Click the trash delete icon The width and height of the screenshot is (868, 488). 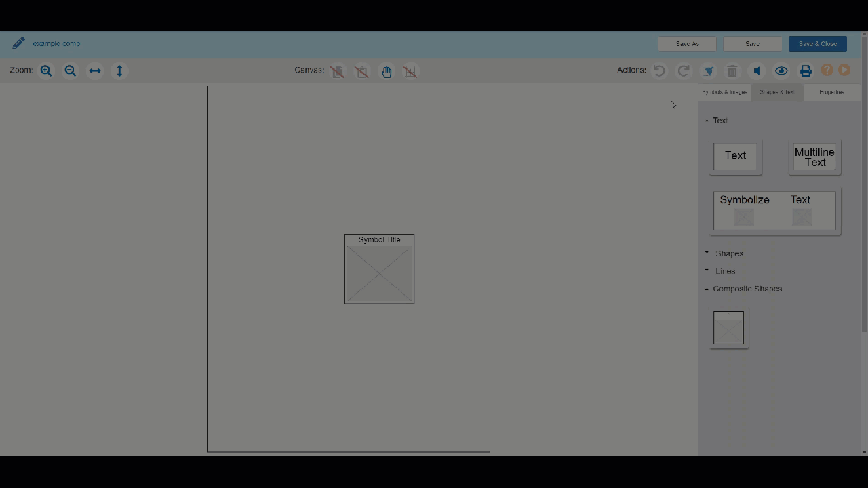click(x=732, y=70)
